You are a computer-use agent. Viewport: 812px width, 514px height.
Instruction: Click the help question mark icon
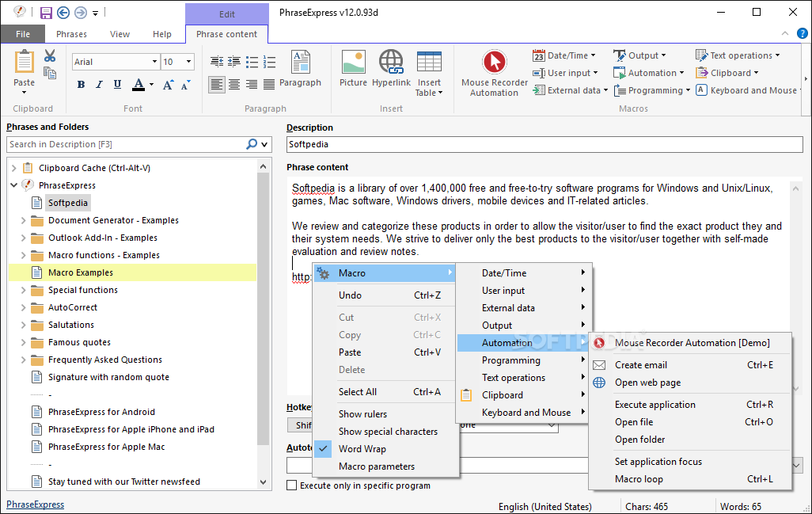click(803, 34)
